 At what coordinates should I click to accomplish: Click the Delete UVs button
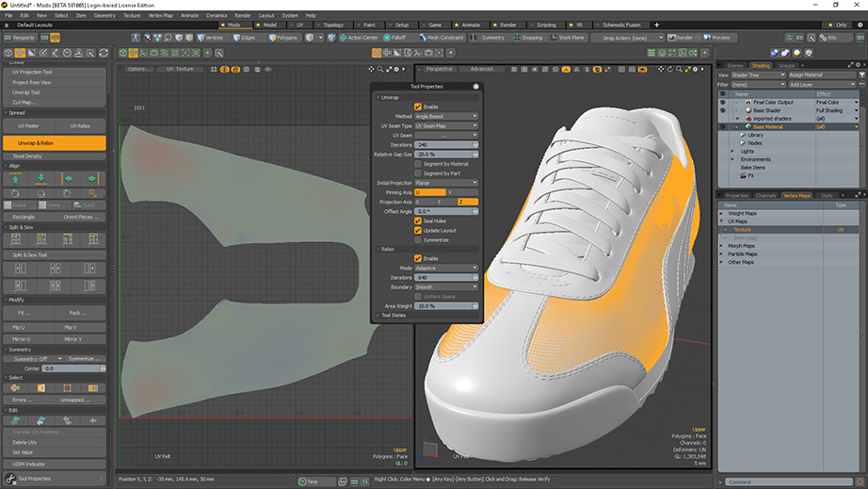click(x=55, y=443)
